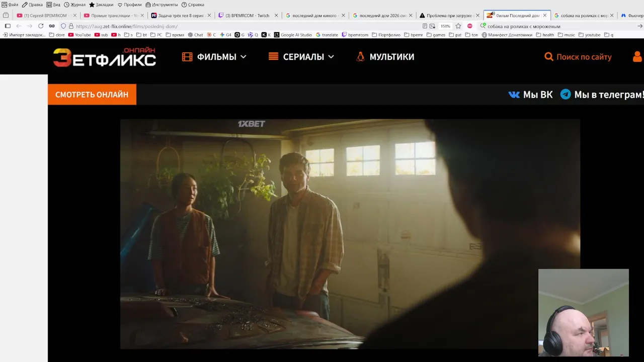The width and height of the screenshot is (644, 362).
Task: Open the Закладки menu
Action: (x=101, y=5)
